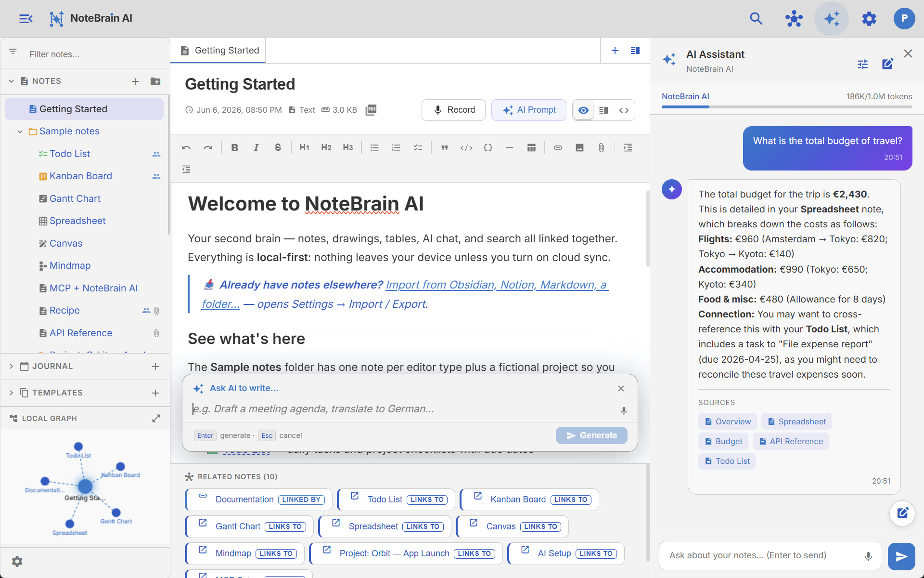Redo edit in toolbar
This screenshot has width=924, height=578.
coord(208,148)
